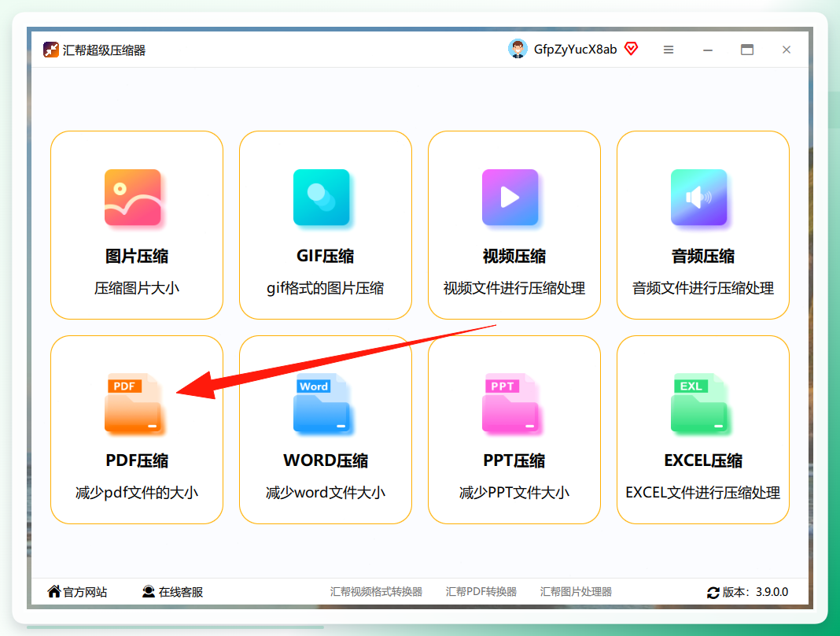This screenshot has height=636, width=840.
Task: Open the EXCEL压缩 green folder icon
Action: 698,403
